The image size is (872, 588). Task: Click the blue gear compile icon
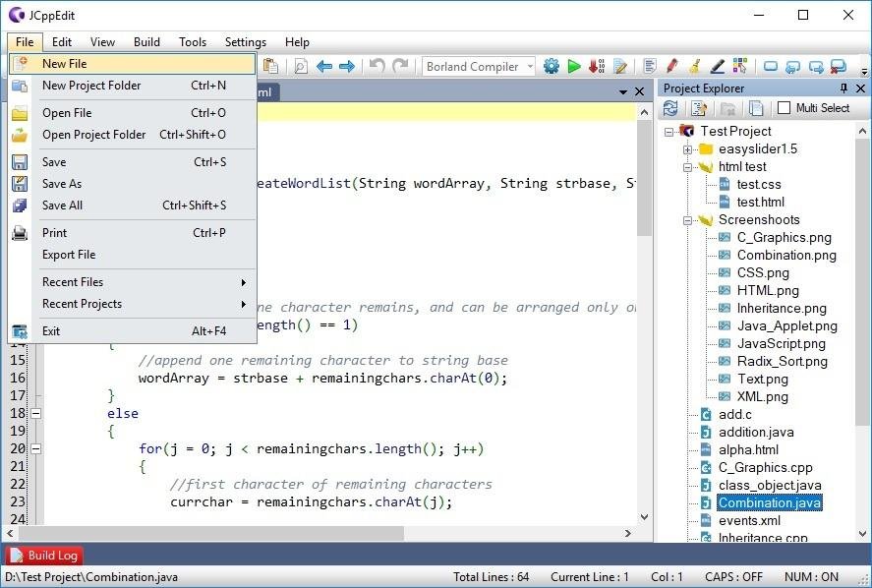552,66
